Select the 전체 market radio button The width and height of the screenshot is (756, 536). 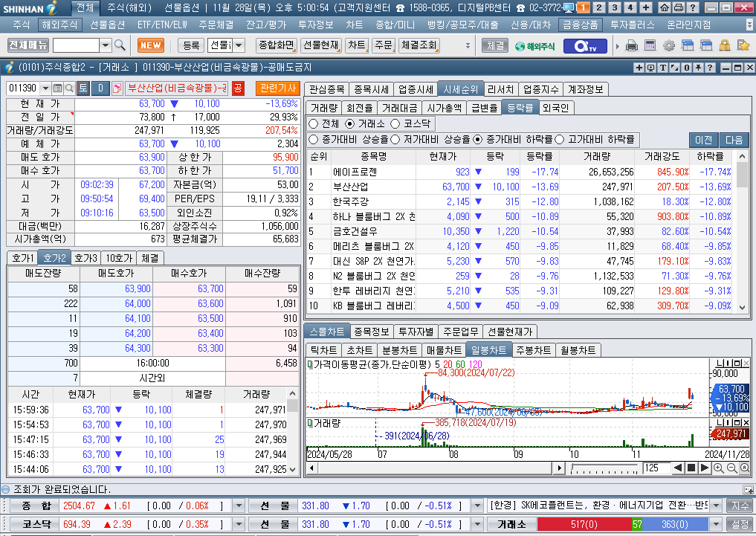[x=314, y=124]
